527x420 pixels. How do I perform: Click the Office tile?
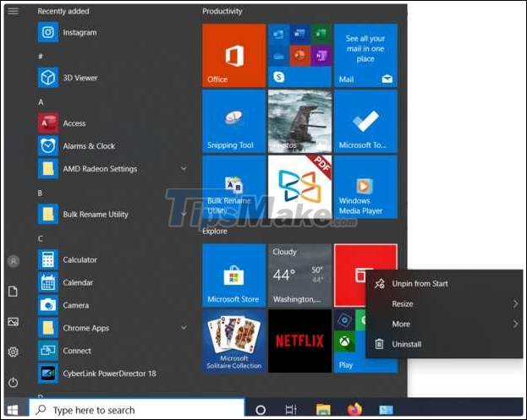click(x=234, y=56)
